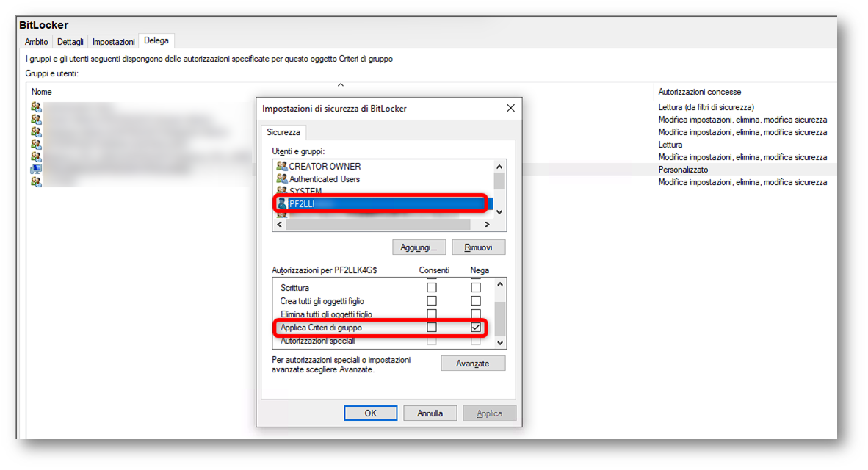Sort by the Nome column header

tap(42, 92)
